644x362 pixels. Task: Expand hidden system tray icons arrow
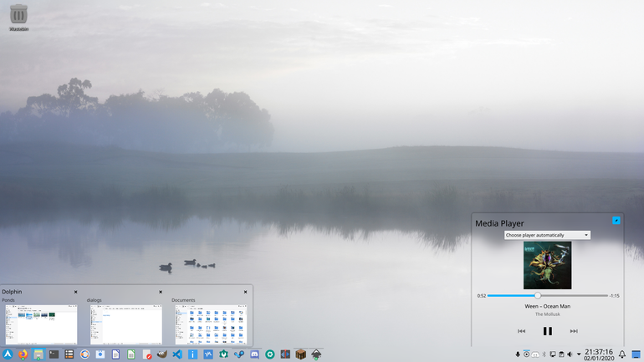tap(579, 354)
